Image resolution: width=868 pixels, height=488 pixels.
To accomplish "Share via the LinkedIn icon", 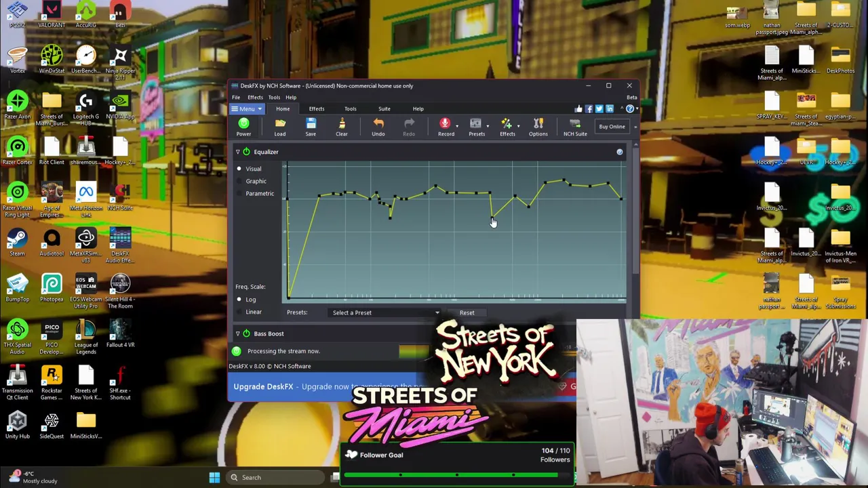I will tap(609, 108).
